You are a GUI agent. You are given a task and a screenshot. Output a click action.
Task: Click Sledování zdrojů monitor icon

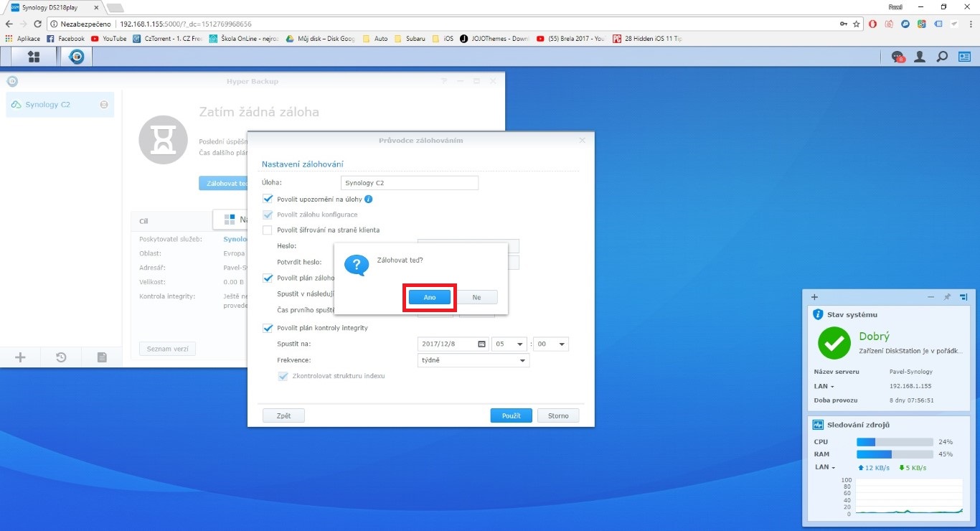(818, 425)
